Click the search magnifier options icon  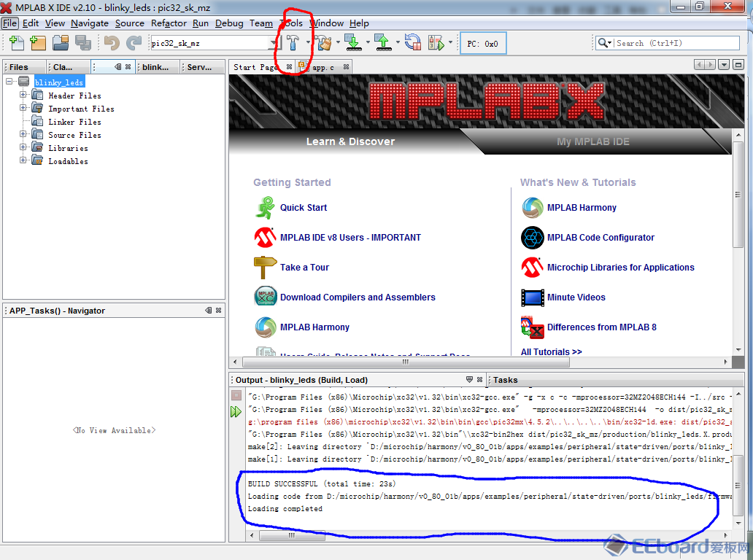pyautogui.click(x=604, y=43)
